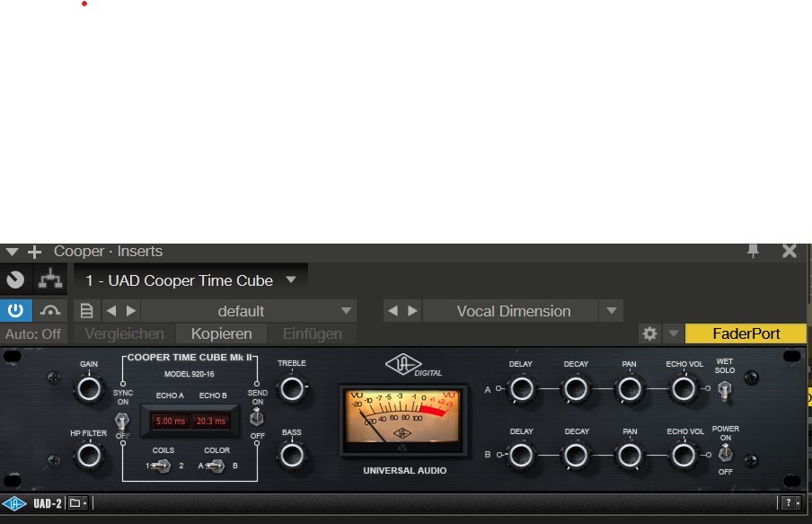Click the TREBLE knob
Image resolution: width=812 pixels, height=524 pixels.
point(292,389)
